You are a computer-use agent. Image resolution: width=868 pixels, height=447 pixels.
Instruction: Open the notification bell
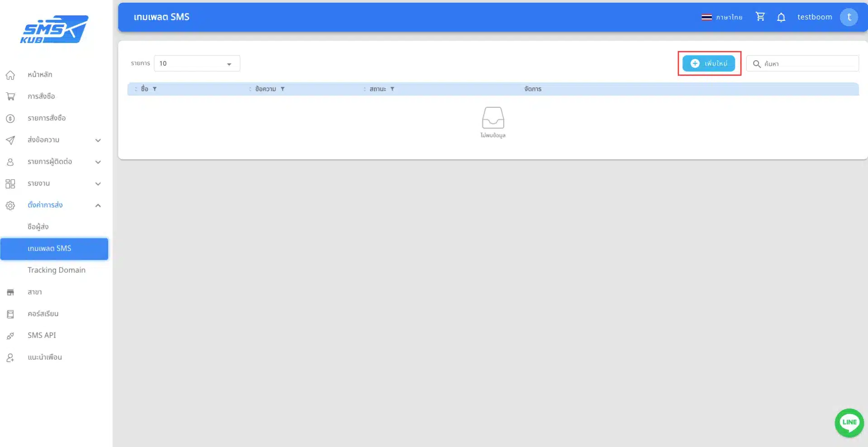(781, 17)
